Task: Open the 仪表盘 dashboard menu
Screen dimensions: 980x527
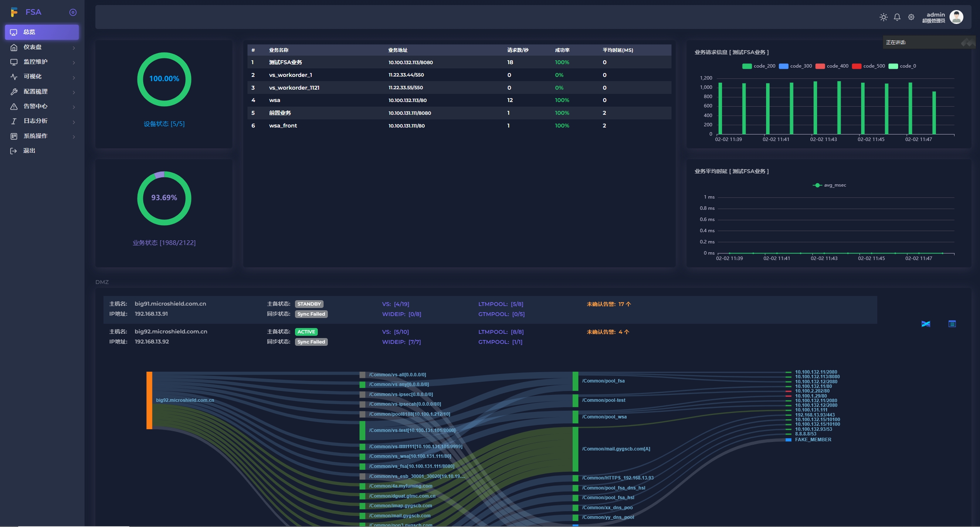Action: pyautogui.click(x=42, y=47)
